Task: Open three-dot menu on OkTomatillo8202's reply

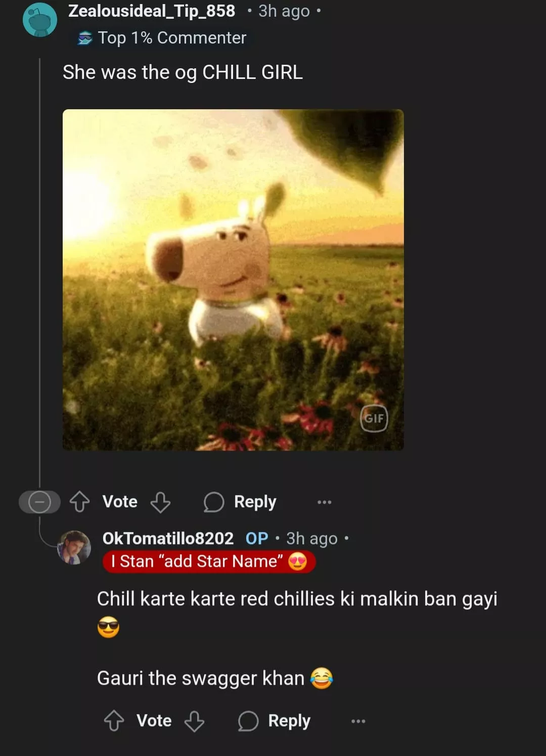Action: click(358, 721)
